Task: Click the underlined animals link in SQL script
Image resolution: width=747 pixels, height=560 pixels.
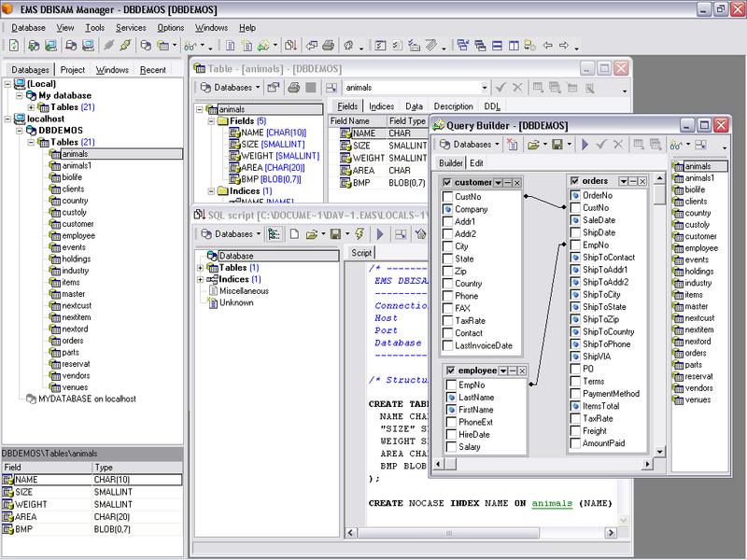Action: click(552, 503)
